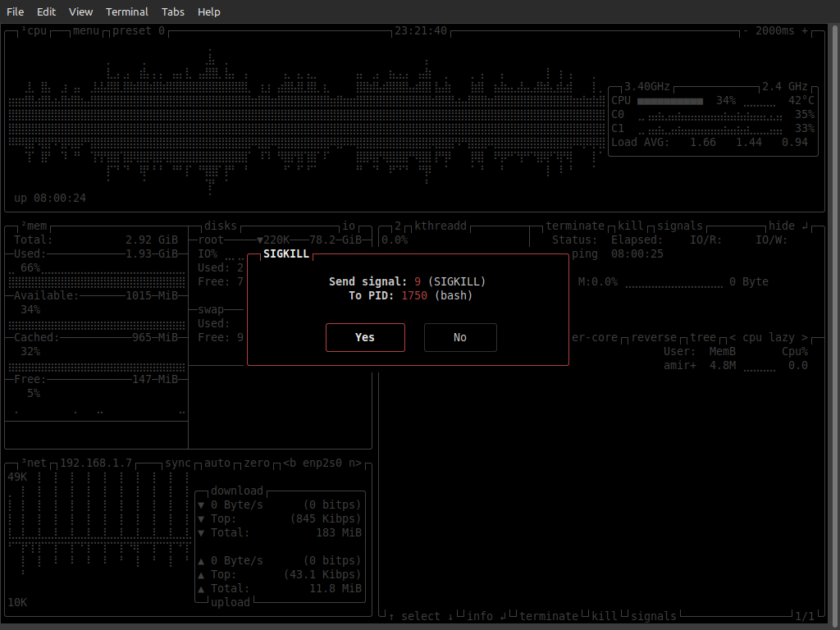840x630 pixels.
Task: Click the download Total 183 MiB value
Action: pos(339,532)
